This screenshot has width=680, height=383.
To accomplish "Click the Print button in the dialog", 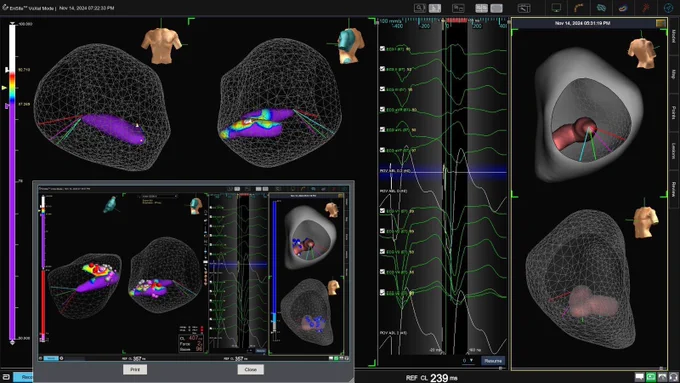I will click(x=135, y=370).
